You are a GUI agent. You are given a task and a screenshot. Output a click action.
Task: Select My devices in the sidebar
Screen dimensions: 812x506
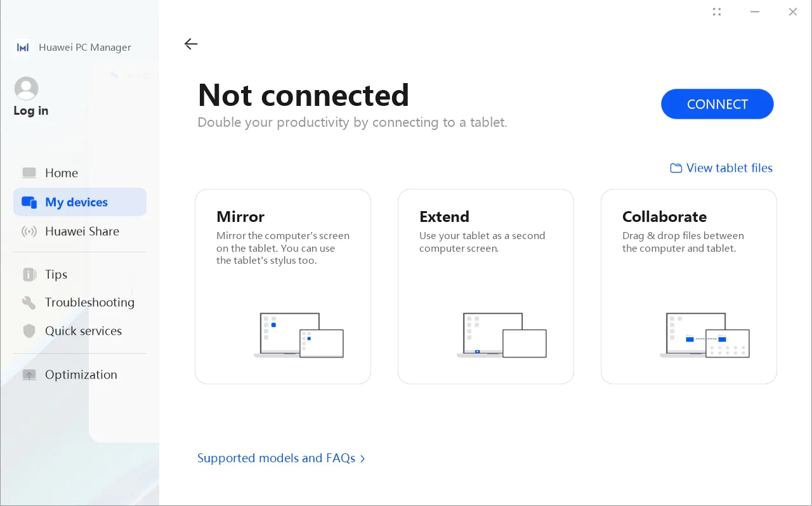pos(80,202)
